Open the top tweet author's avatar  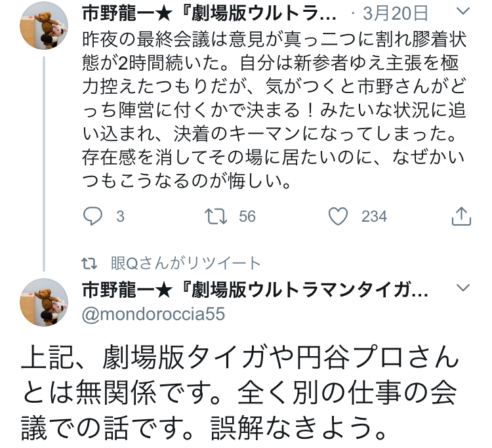click(45, 24)
